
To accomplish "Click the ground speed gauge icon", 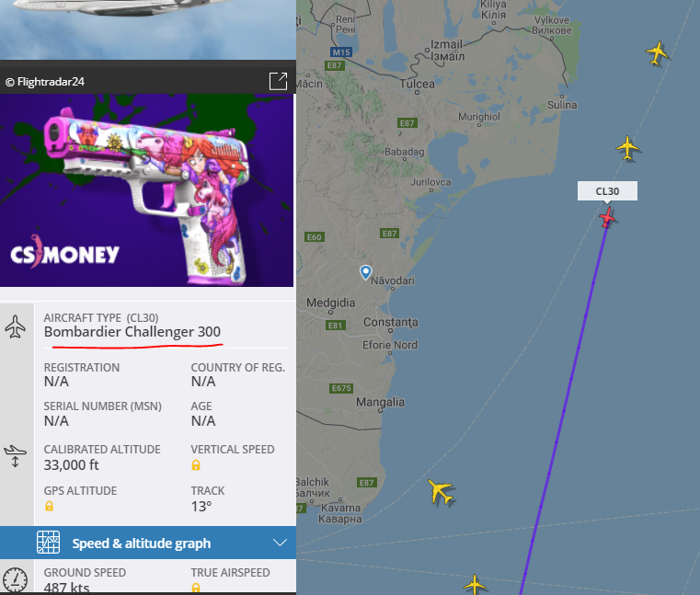I will [16, 579].
